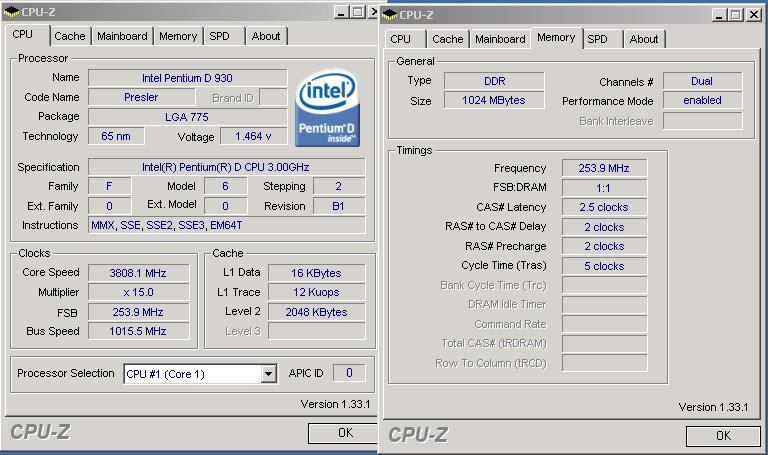Click OK button in the right CPU-Z window
Viewport: 768px width, 455px height.
point(723,436)
